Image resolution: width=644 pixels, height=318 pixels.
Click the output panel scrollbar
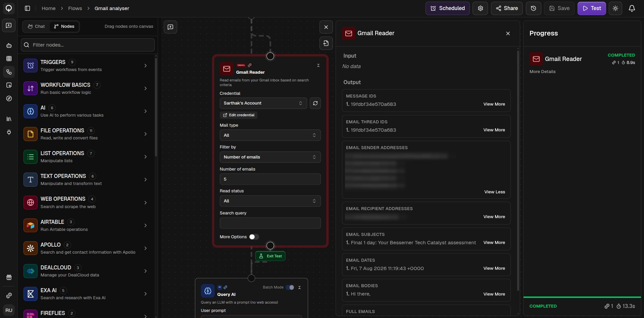(518, 171)
